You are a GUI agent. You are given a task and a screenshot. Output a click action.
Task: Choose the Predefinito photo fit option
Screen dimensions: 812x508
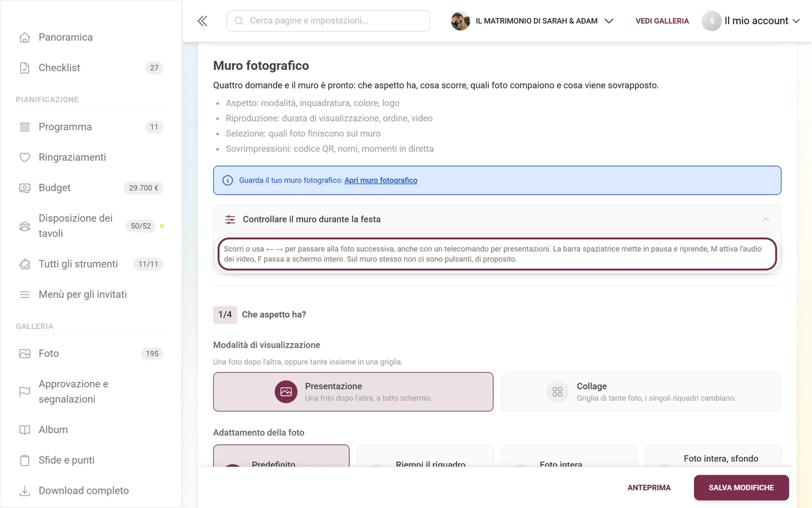(281, 456)
